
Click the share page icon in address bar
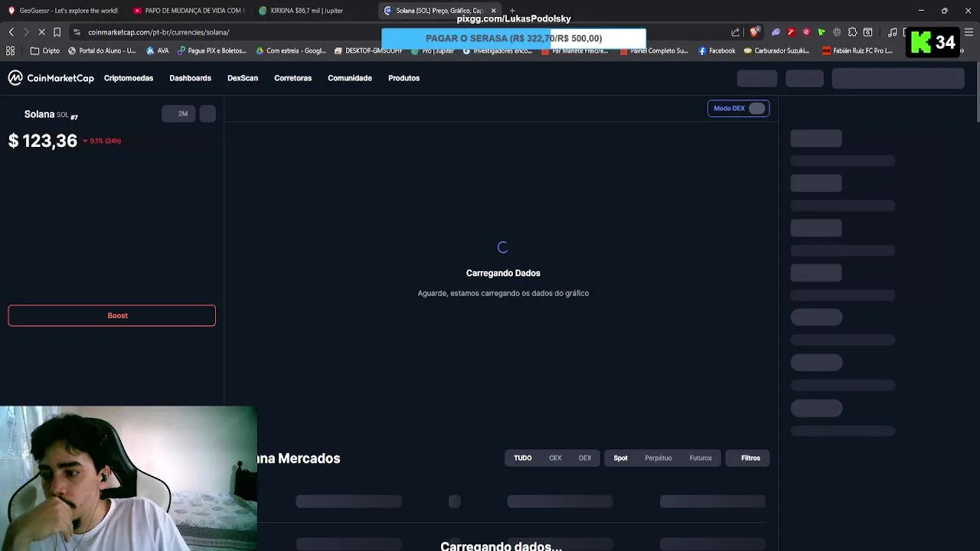tap(736, 32)
